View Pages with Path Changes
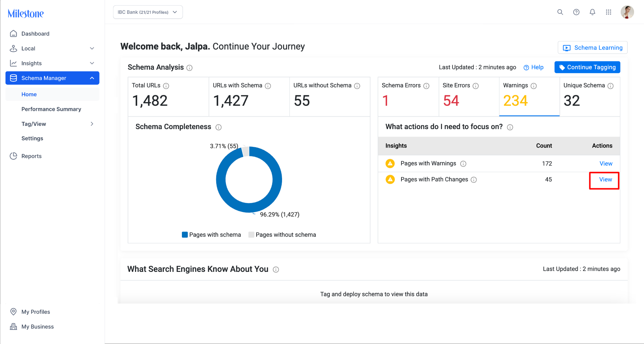This screenshot has width=644, height=344. pos(606,179)
